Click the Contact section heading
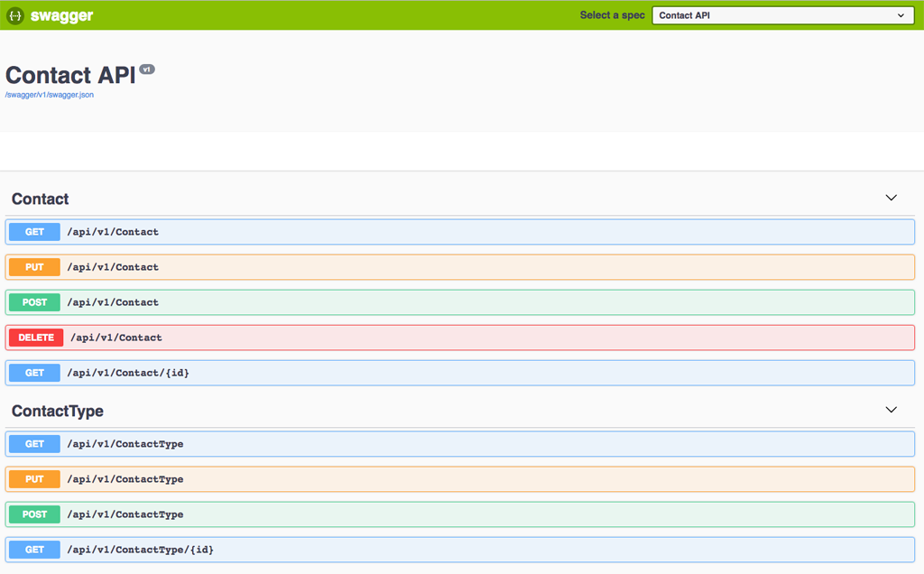 click(x=40, y=199)
